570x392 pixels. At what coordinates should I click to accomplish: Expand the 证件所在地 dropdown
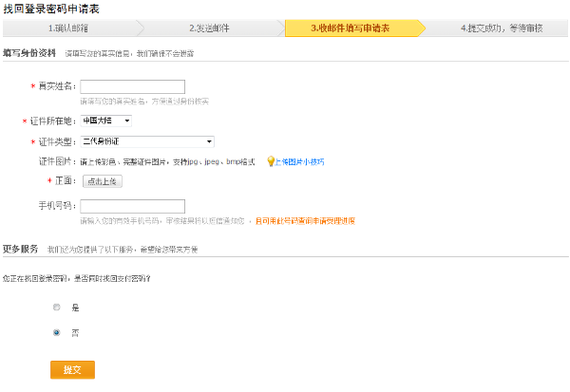point(105,121)
